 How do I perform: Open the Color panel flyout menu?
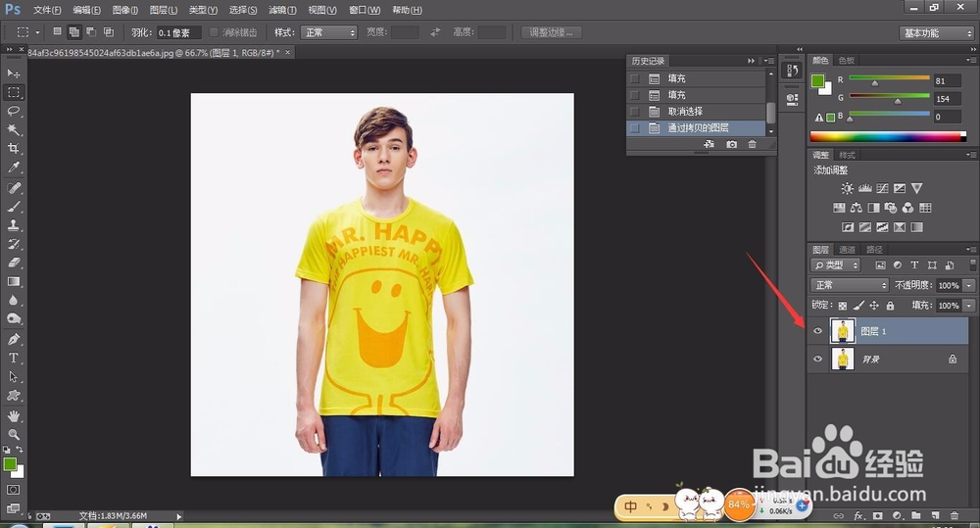click(970, 60)
